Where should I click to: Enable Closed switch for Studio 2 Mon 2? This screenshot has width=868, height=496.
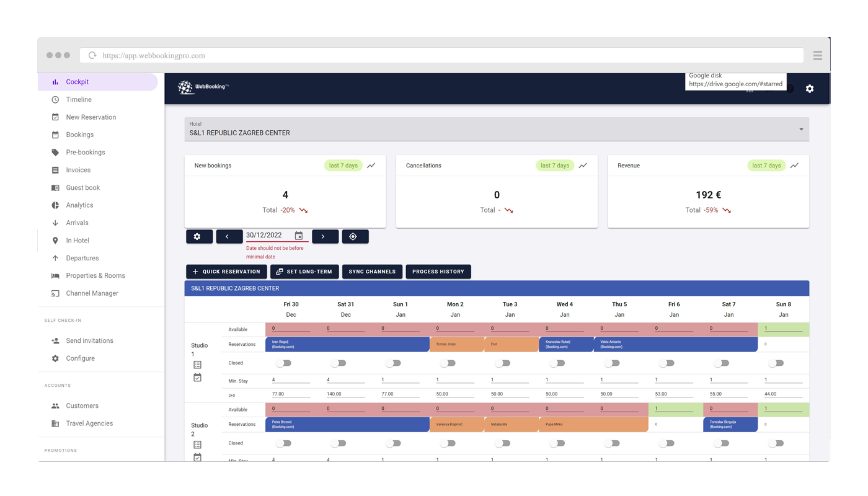click(x=448, y=443)
